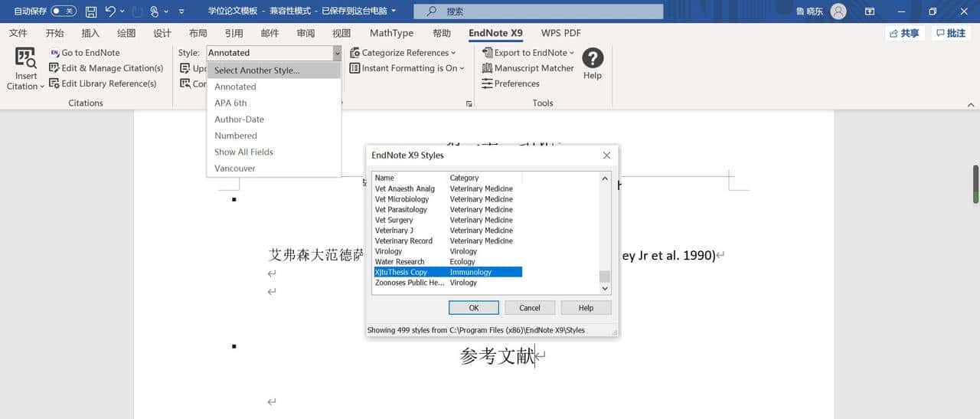This screenshot has height=419, width=980.
Task: Select the Veterinary J style row
Action: coord(448,231)
